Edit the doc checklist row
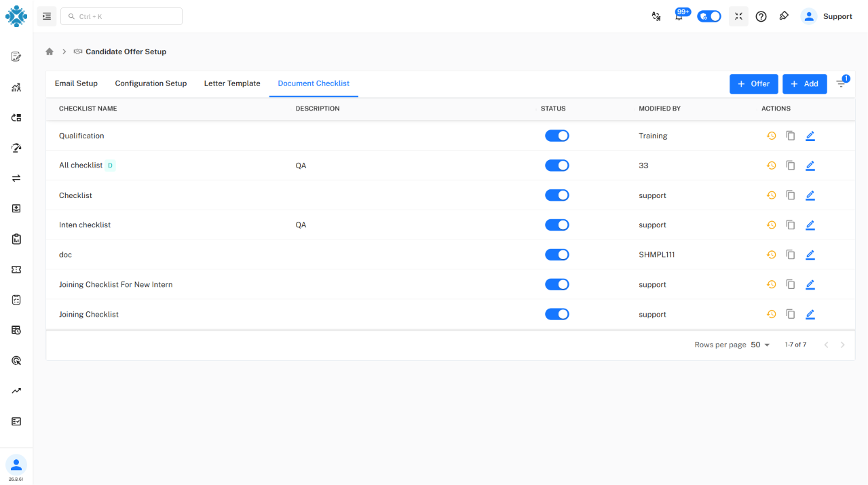 (810, 255)
